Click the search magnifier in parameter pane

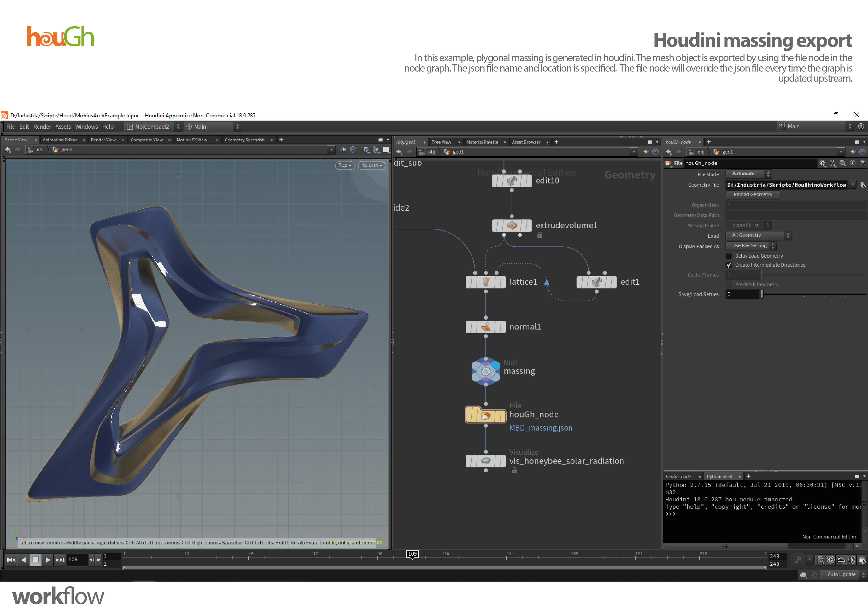pos(843,163)
